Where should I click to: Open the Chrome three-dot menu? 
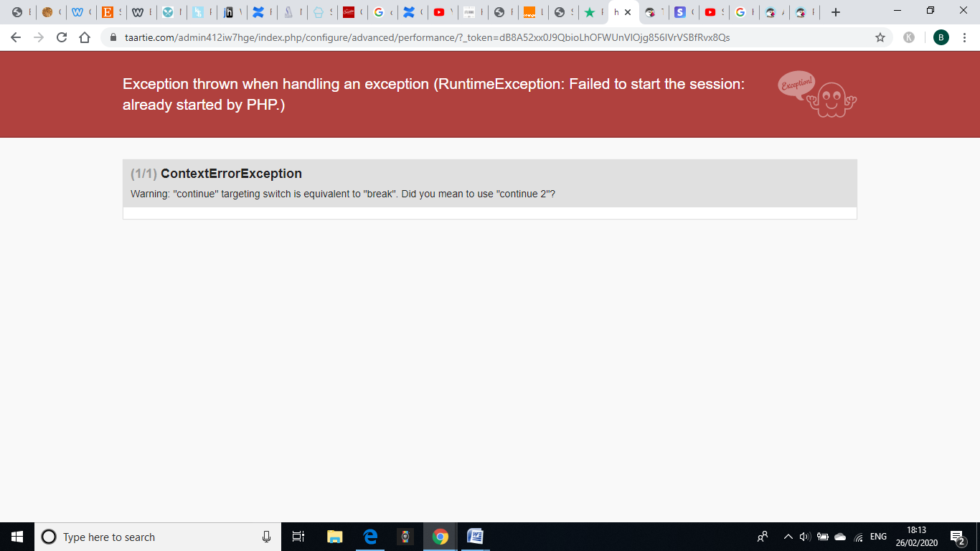coord(965,37)
